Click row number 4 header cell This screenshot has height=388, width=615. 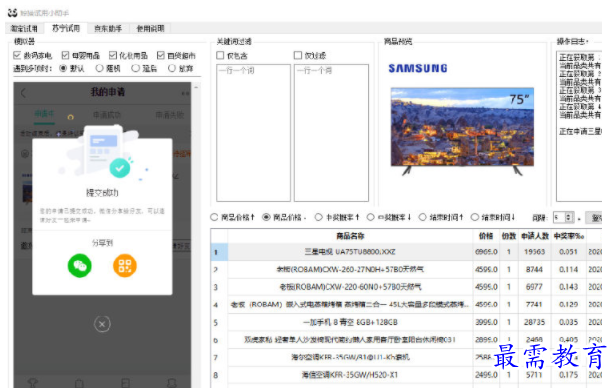(219, 305)
